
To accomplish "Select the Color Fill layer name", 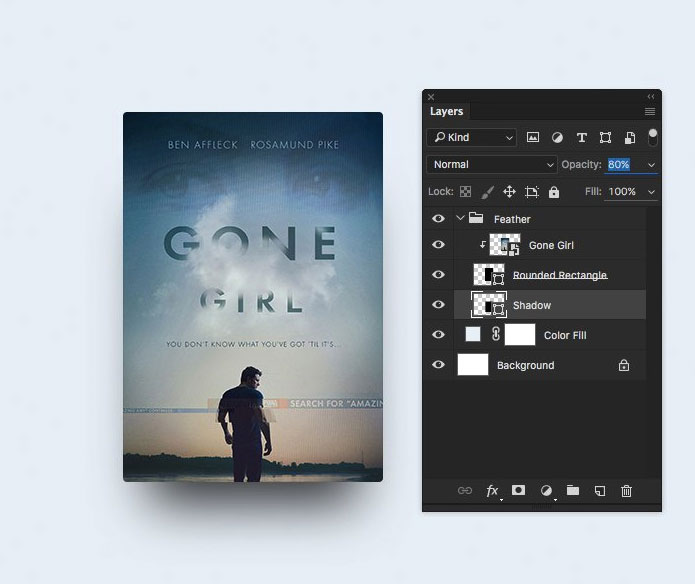I will click(x=565, y=335).
